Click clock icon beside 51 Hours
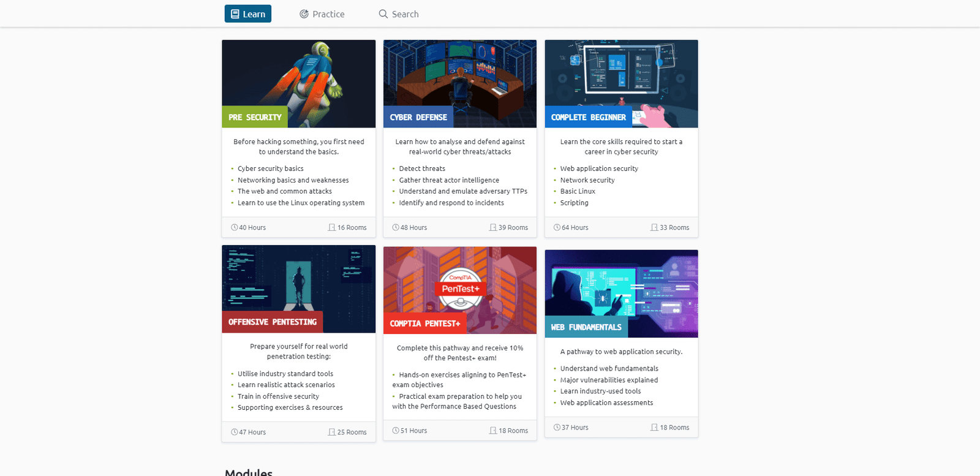This screenshot has height=476, width=980. pos(396,431)
